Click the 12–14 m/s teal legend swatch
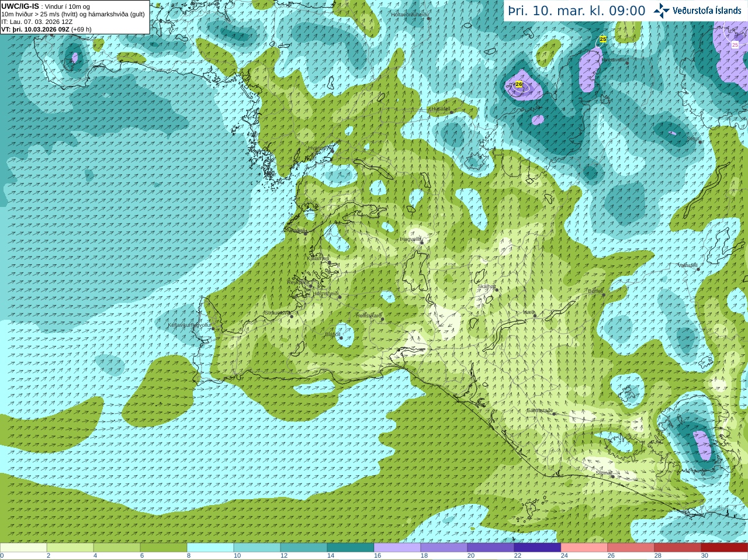 304,548
